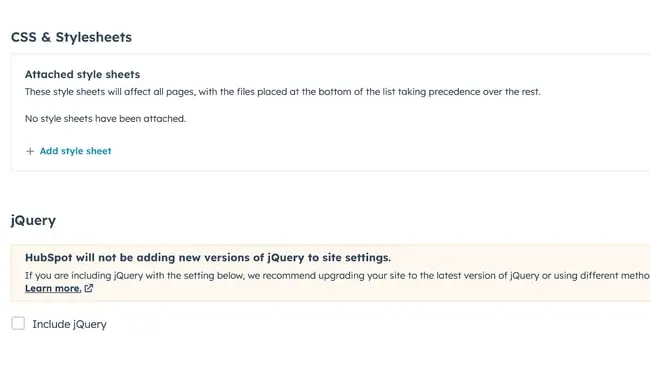The width and height of the screenshot is (650, 367).
Task: Click the plus icon beside Add style sheet
Action: tap(30, 151)
